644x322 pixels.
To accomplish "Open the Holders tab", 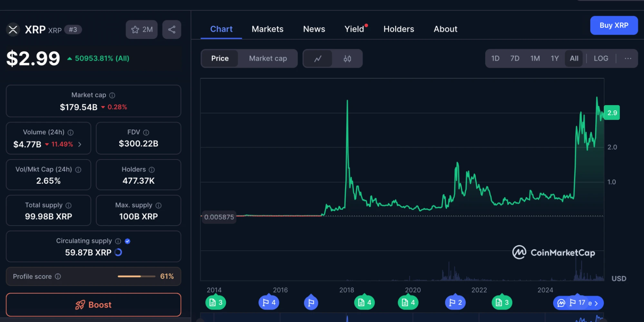I will [x=399, y=29].
